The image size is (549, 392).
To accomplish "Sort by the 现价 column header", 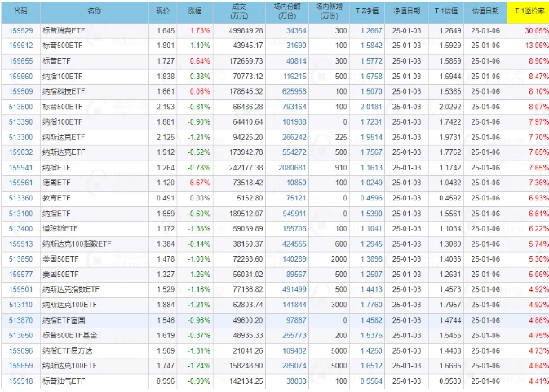I will pyautogui.click(x=163, y=11).
